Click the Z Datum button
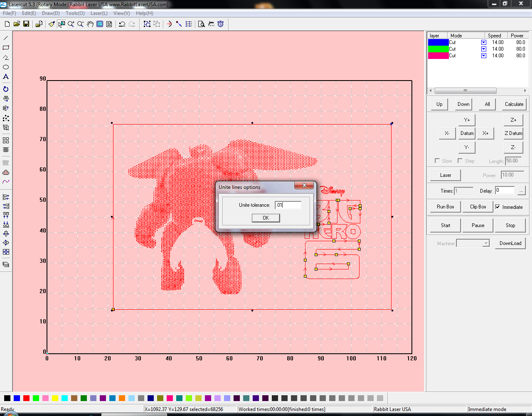The height and width of the screenshot is (416, 532). click(513, 133)
